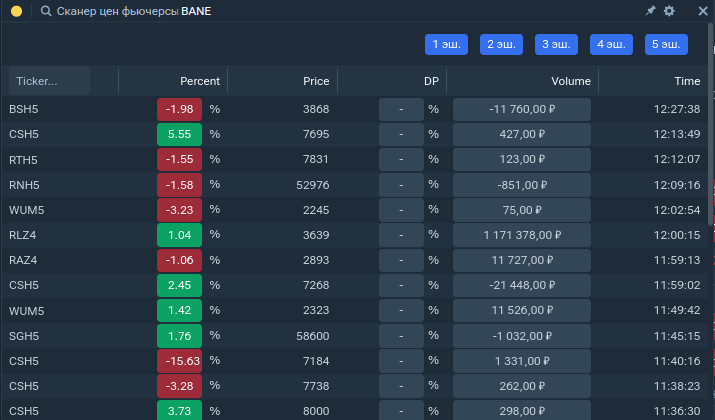Sort by Volume column header
715x420 pixels.
tap(570, 81)
